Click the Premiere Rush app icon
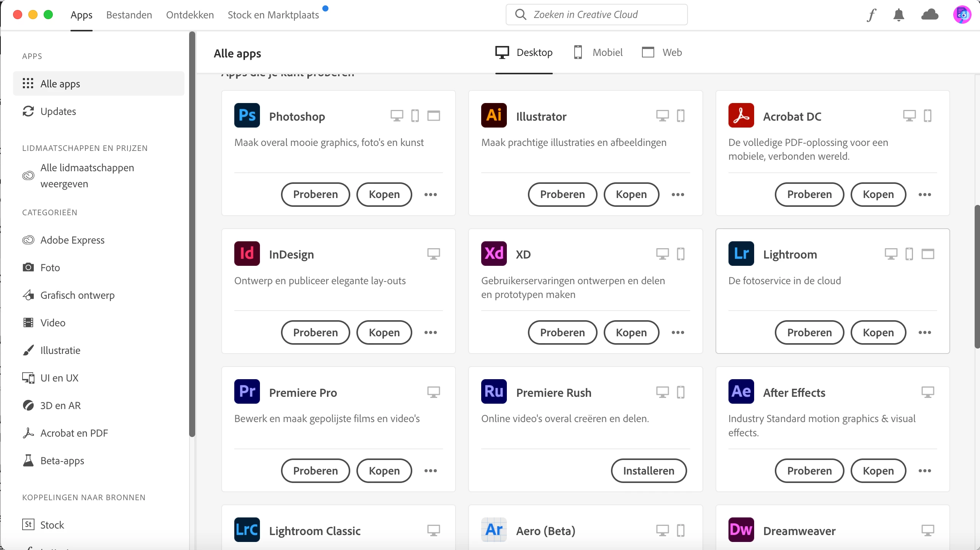 pyautogui.click(x=494, y=391)
